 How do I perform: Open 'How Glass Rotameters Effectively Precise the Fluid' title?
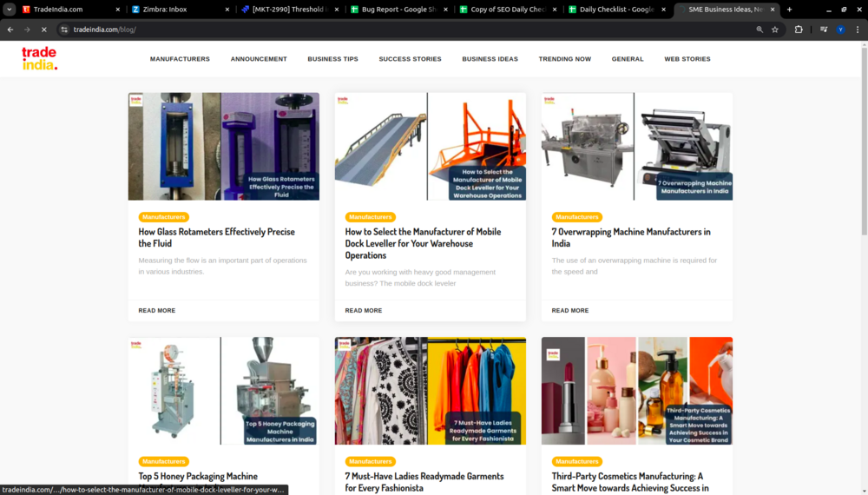(x=216, y=238)
